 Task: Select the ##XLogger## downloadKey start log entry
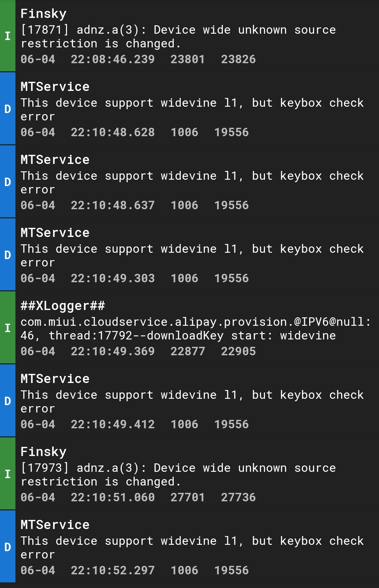tap(189, 328)
